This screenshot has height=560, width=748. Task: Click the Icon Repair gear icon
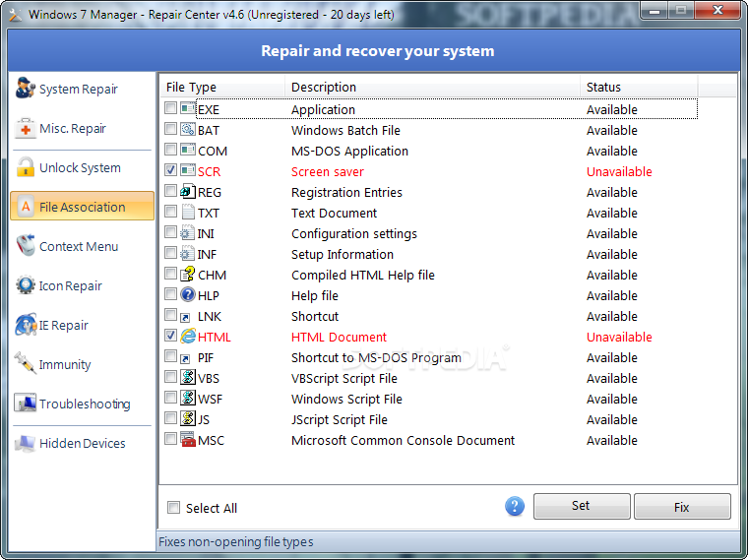[25, 285]
